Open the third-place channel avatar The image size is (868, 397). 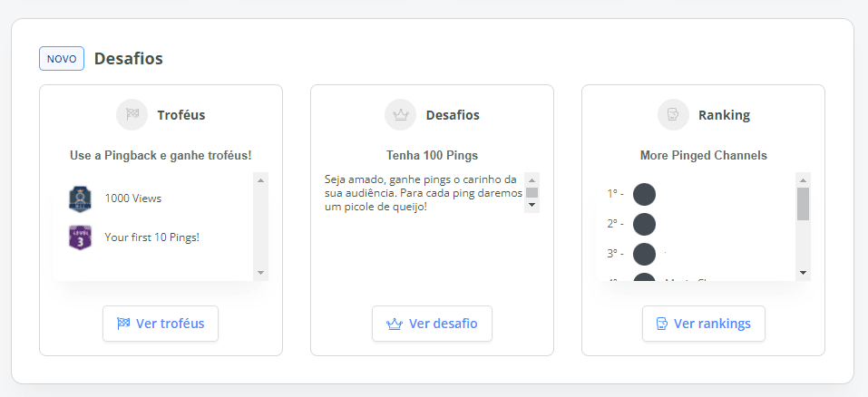pos(644,254)
